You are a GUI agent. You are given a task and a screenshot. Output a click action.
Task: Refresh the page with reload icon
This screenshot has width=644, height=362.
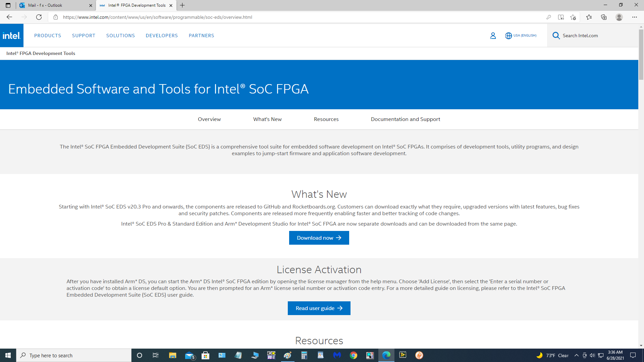[x=39, y=17]
